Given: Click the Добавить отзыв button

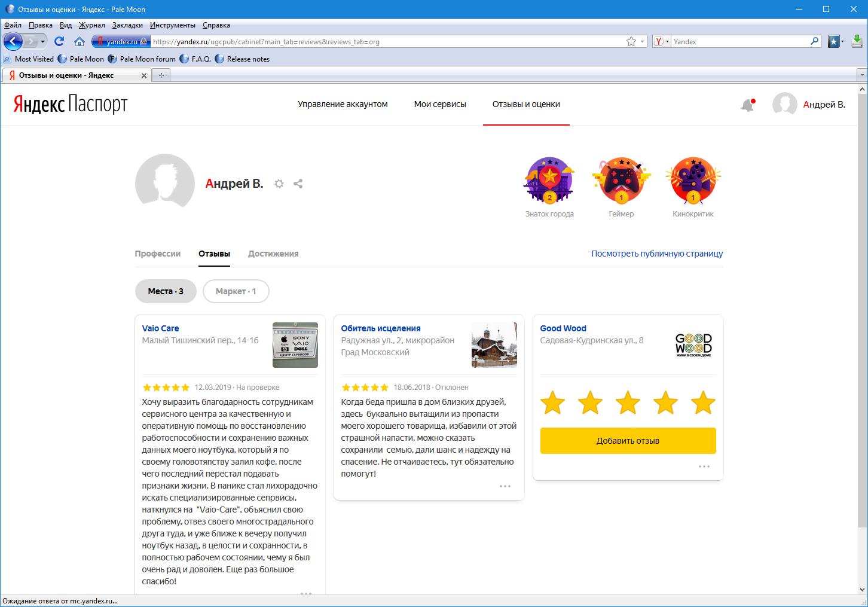Looking at the screenshot, I should (628, 441).
